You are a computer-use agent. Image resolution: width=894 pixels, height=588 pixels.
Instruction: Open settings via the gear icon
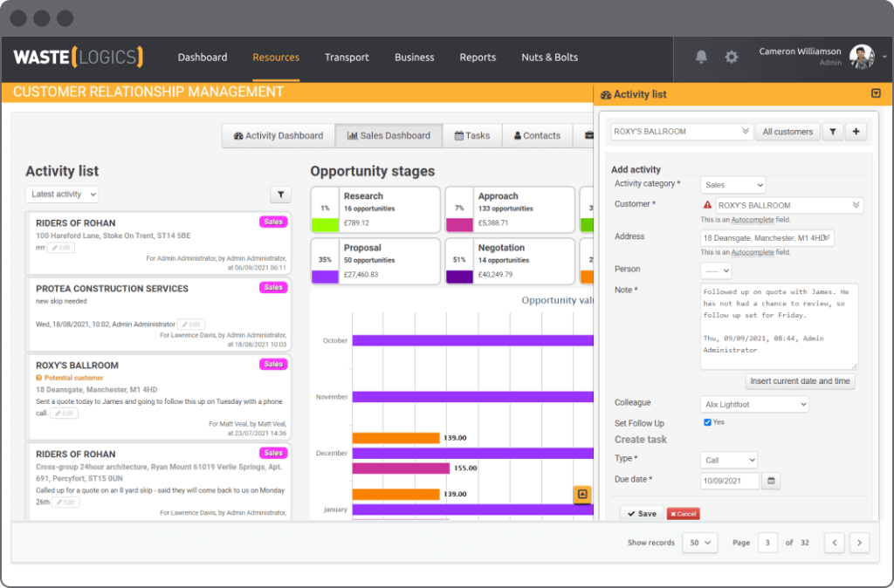click(x=732, y=57)
